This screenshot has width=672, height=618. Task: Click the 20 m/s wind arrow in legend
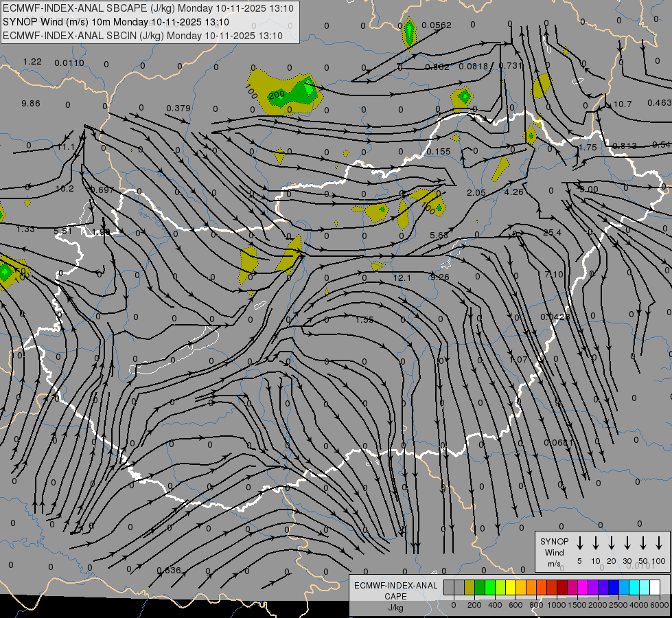point(612,543)
